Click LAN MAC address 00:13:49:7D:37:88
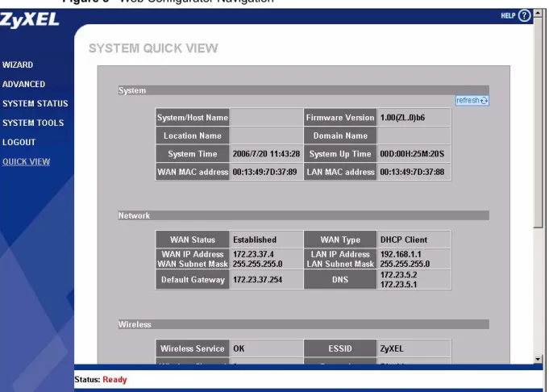549x392 pixels. tap(412, 172)
